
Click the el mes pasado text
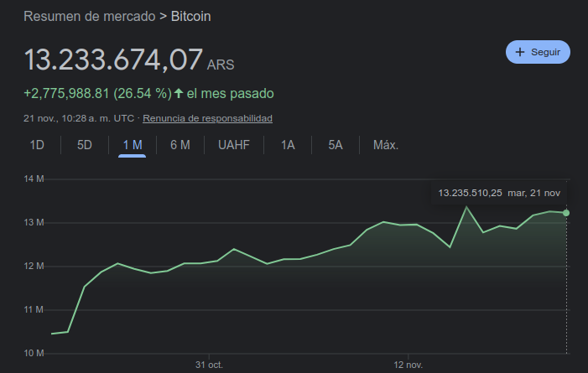coord(230,93)
